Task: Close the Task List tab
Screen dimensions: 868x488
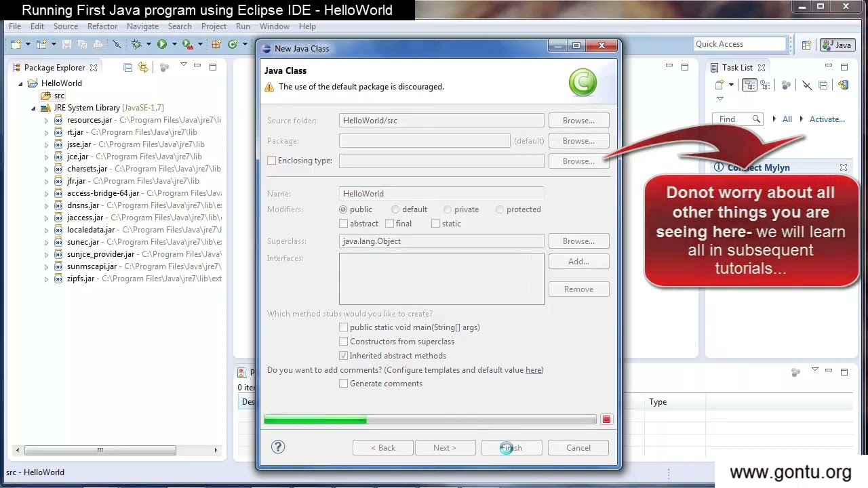Action: (762, 68)
